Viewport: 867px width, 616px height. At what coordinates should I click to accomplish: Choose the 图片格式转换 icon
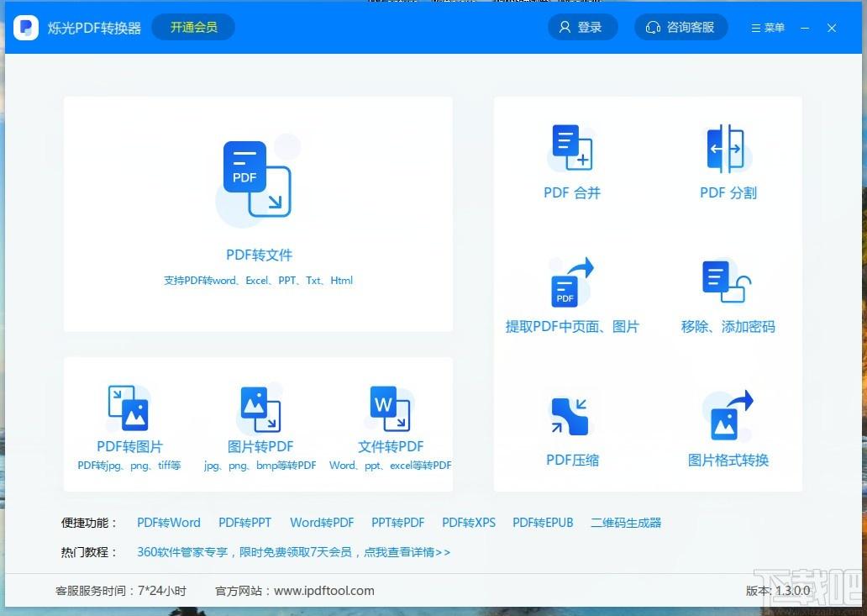pos(728,415)
